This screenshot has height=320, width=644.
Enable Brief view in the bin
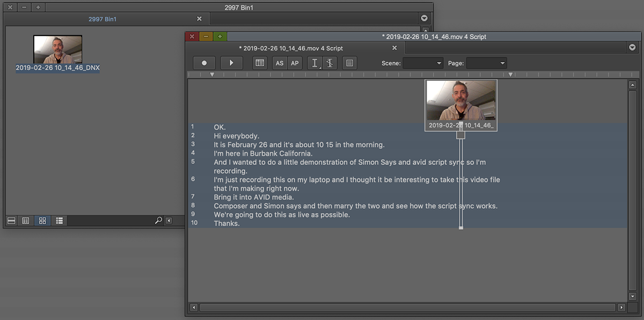[x=11, y=220]
